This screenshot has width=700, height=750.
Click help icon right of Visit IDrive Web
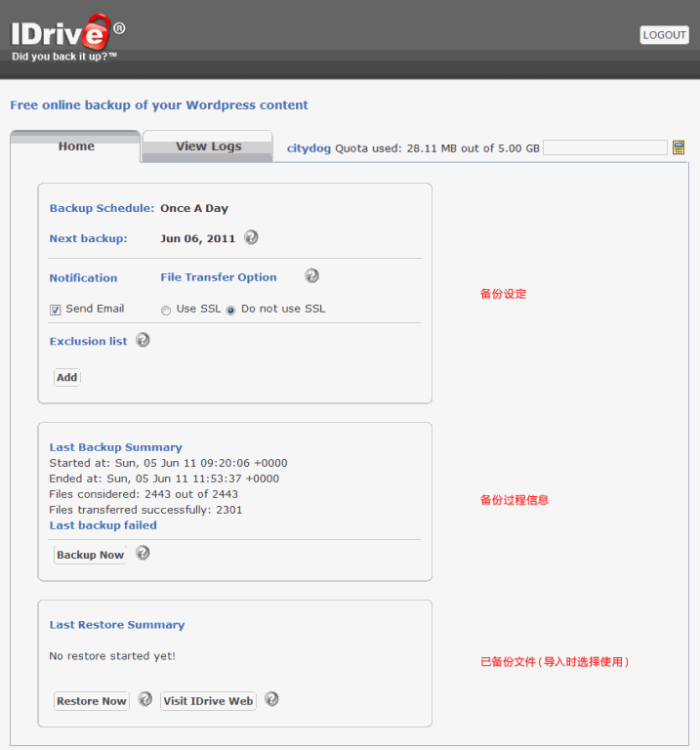(x=271, y=699)
